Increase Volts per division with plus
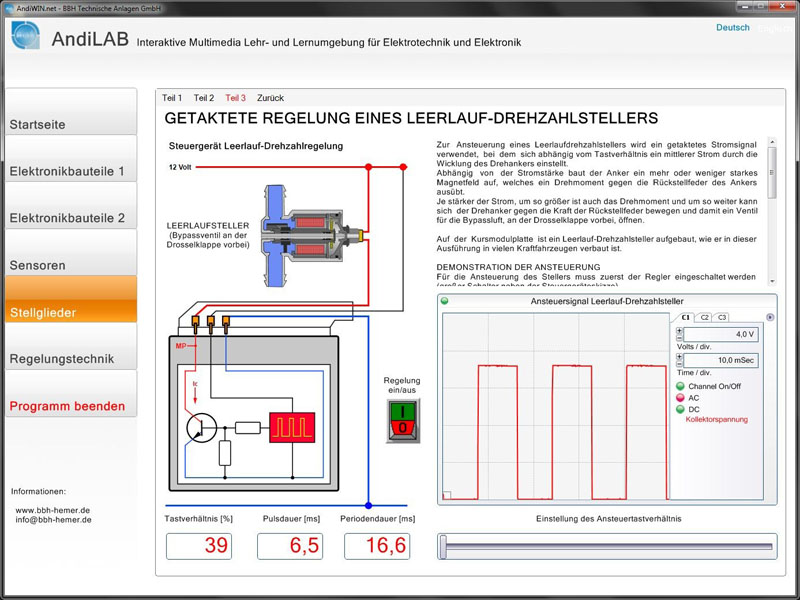 [x=679, y=331]
